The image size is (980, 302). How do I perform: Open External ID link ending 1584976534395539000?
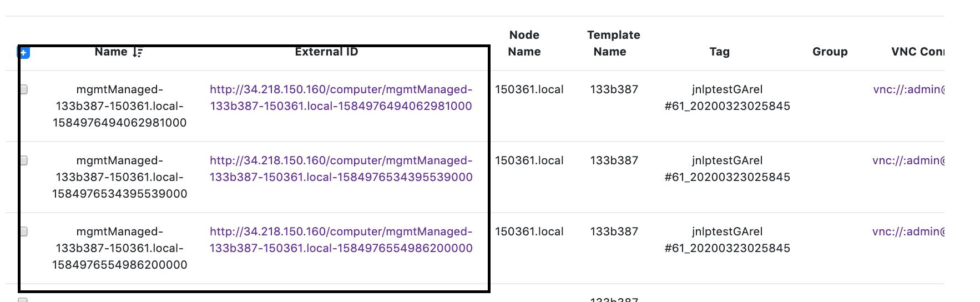pyautogui.click(x=341, y=169)
